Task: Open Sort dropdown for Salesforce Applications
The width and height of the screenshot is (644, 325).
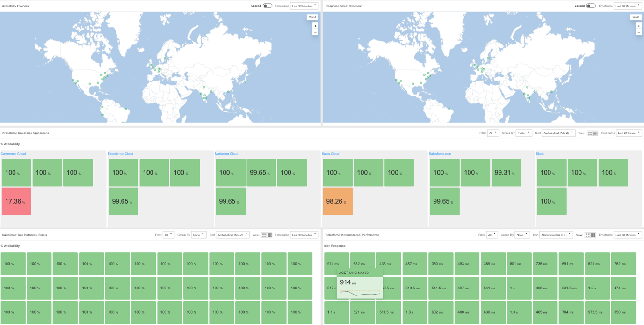Action: click(x=558, y=133)
